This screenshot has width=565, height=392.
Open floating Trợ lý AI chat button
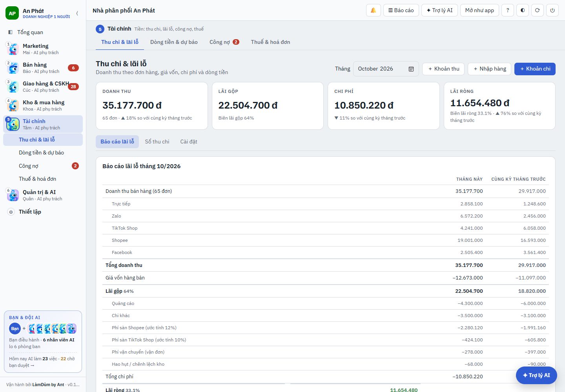click(536, 375)
